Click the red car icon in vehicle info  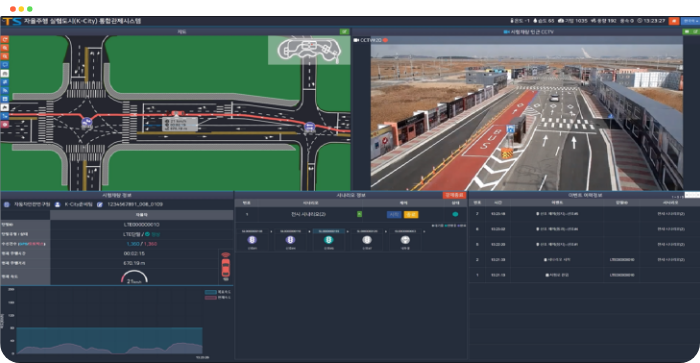pos(226,267)
